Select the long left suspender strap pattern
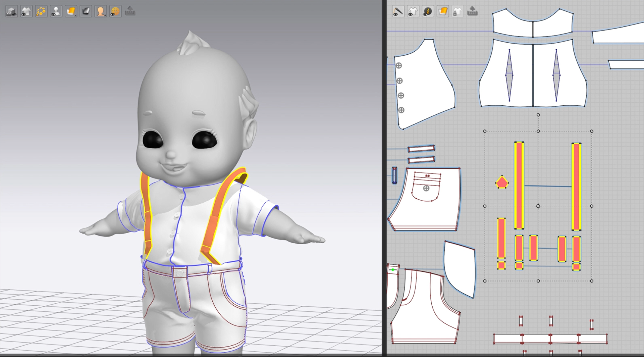The height and width of the screenshot is (357, 644). 519,186
